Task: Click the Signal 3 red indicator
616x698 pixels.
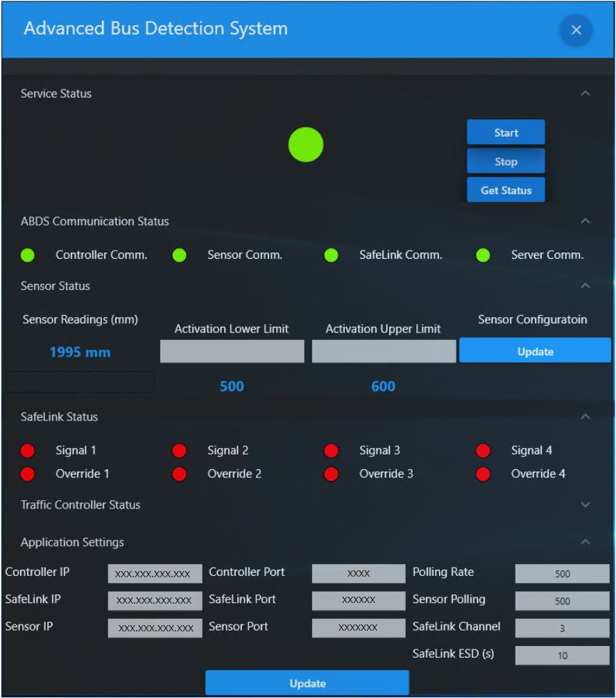Action: pos(331,450)
